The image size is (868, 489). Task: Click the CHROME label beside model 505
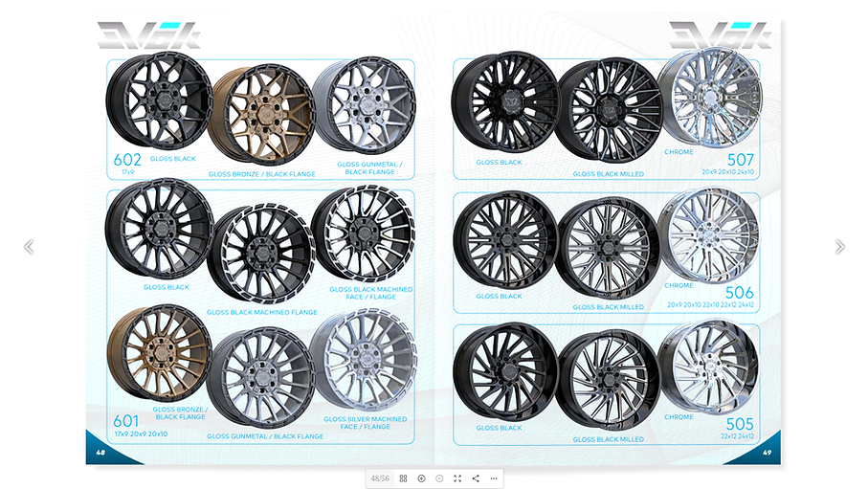(x=679, y=417)
